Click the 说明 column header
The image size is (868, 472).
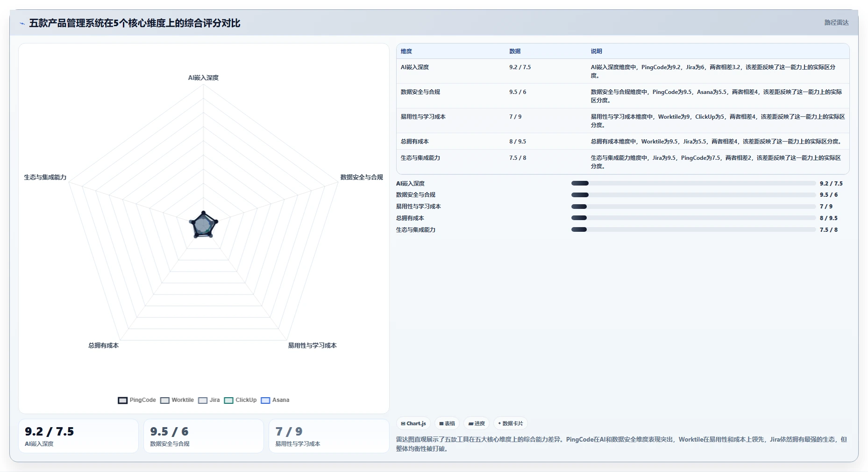coord(596,51)
